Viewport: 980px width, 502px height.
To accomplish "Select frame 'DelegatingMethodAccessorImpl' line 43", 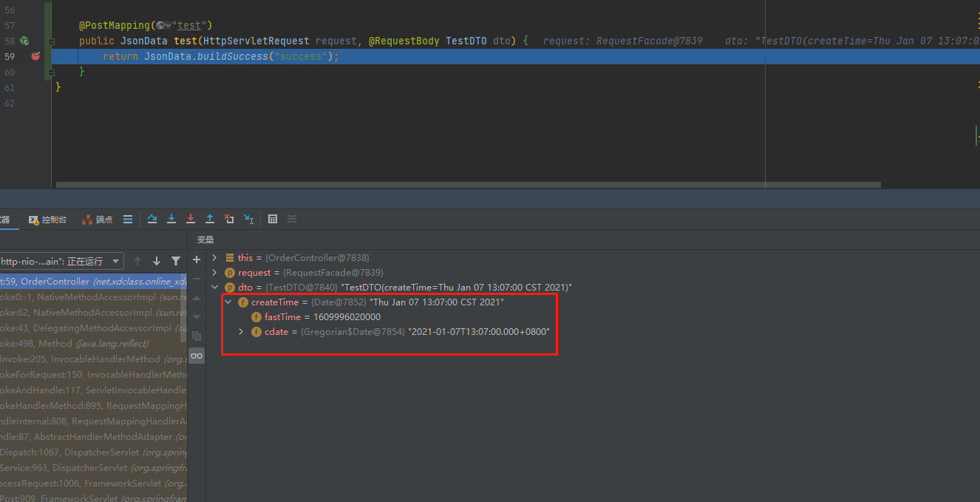I will pyautogui.click(x=93, y=328).
